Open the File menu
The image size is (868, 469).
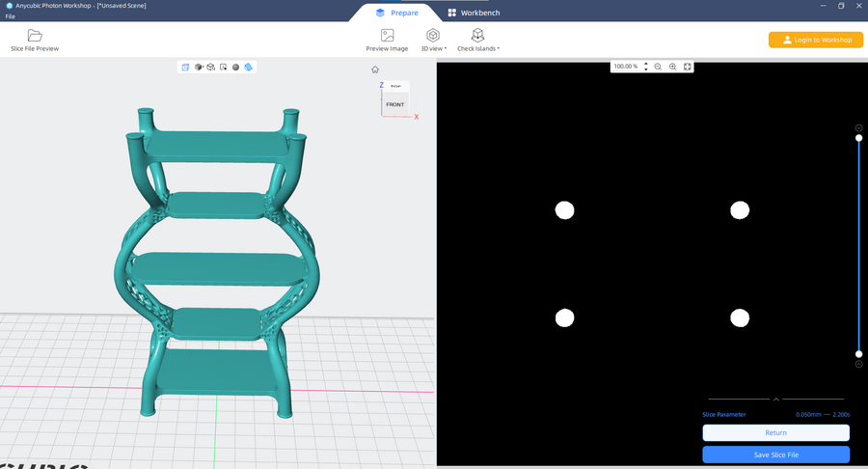coord(10,16)
